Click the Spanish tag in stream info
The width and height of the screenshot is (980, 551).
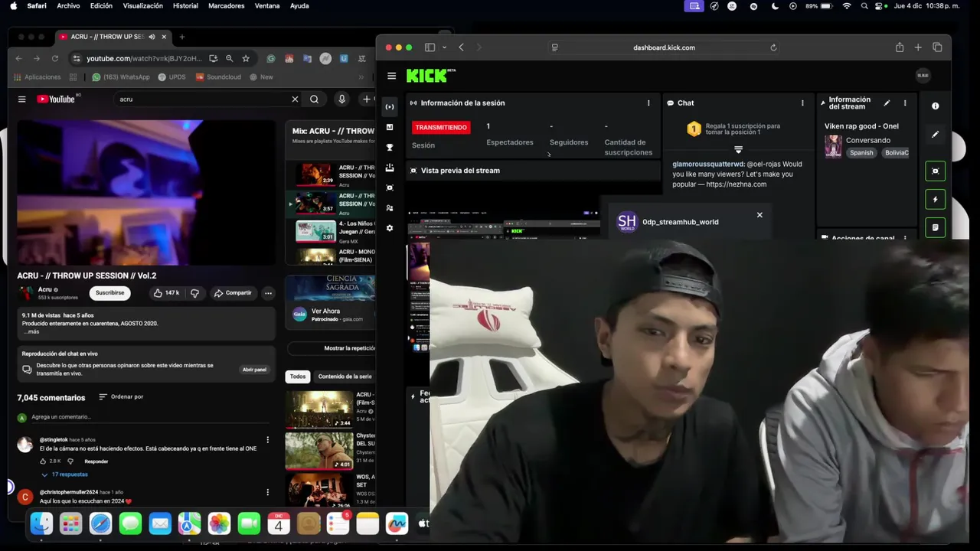861,152
